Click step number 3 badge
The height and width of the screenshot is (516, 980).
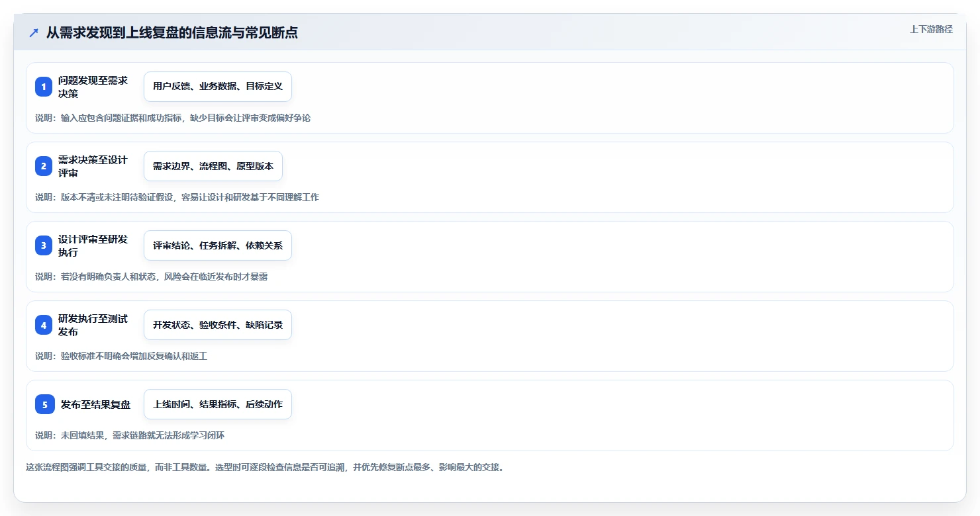pos(44,245)
